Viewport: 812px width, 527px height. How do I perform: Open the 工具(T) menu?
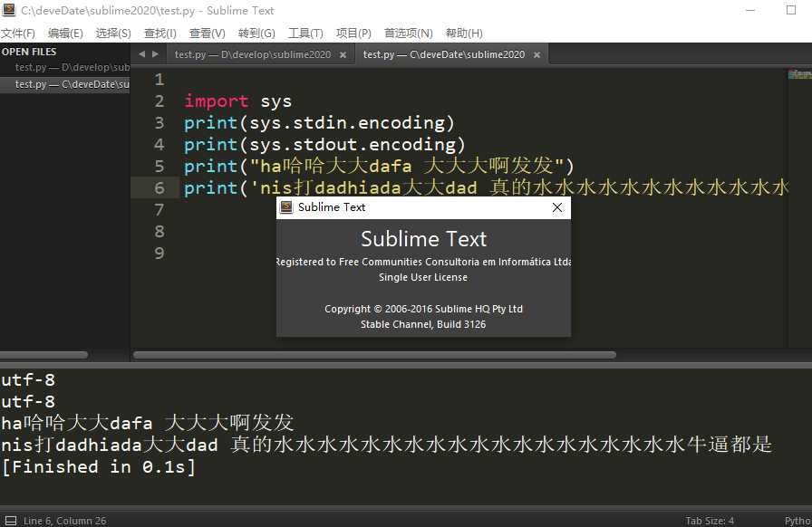click(305, 34)
